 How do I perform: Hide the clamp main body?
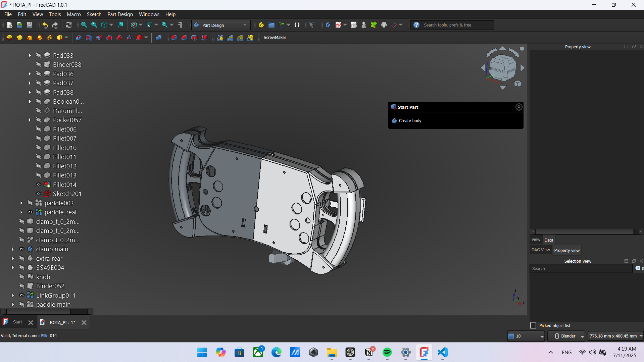click(22, 249)
